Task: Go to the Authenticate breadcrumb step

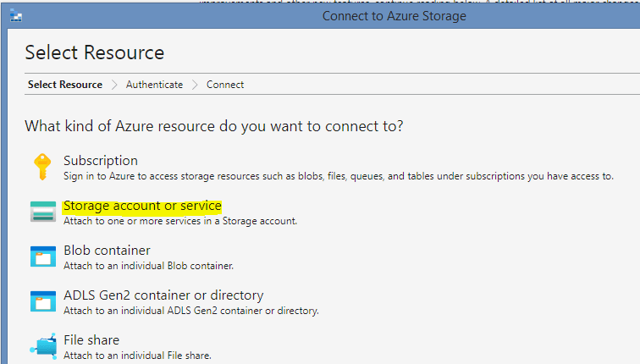Action: click(x=154, y=85)
